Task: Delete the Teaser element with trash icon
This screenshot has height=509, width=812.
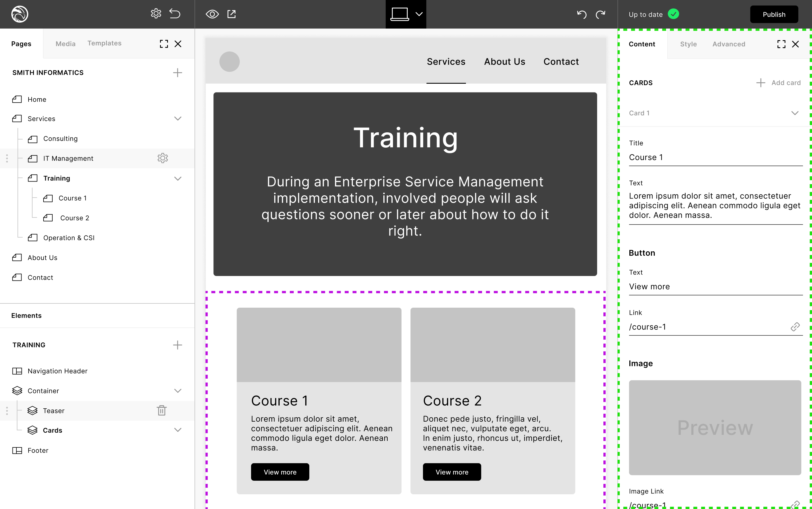Action: (161, 410)
